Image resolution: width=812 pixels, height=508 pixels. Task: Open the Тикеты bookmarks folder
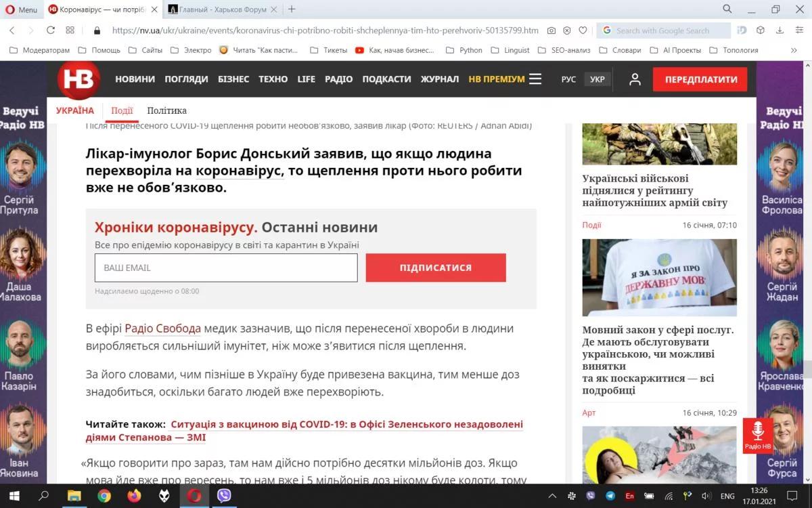328,50
